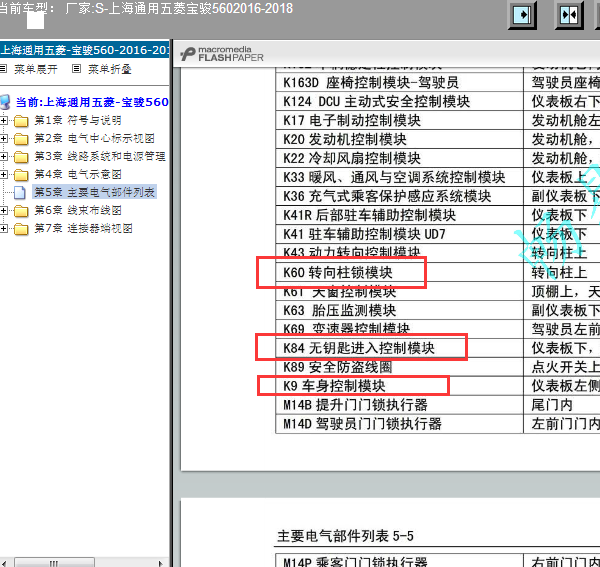Expand the 第1章 符号与说明 tree node
The height and width of the screenshot is (567, 600).
[x=3, y=121]
